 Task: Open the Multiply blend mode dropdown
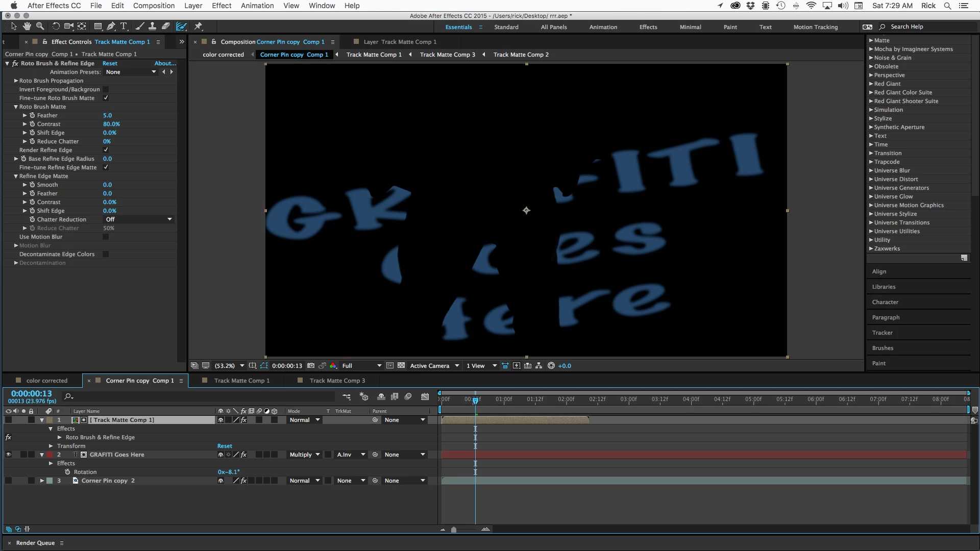[x=305, y=455]
